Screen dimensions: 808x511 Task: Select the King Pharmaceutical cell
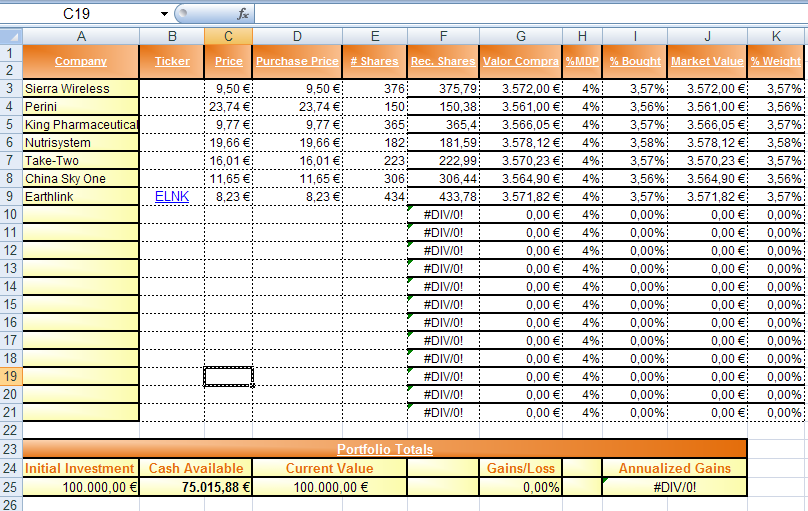(x=81, y=125)
